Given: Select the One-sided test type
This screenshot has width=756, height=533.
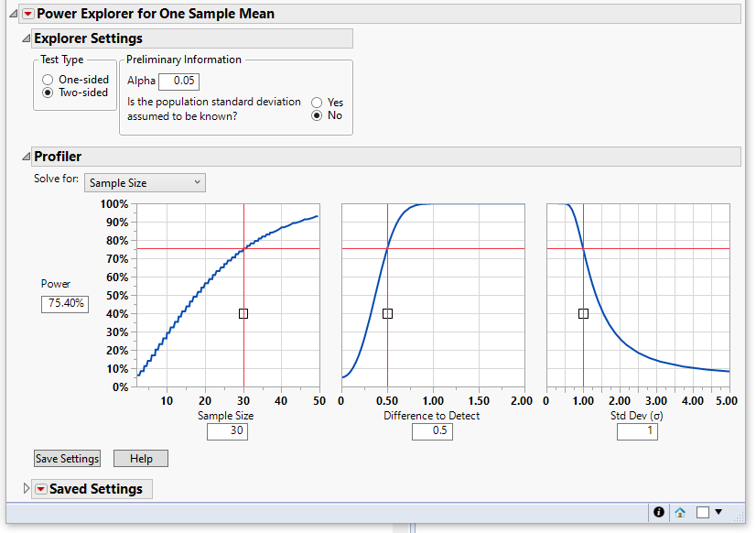Looking at the screenshot, I should (x=47, y=79).
